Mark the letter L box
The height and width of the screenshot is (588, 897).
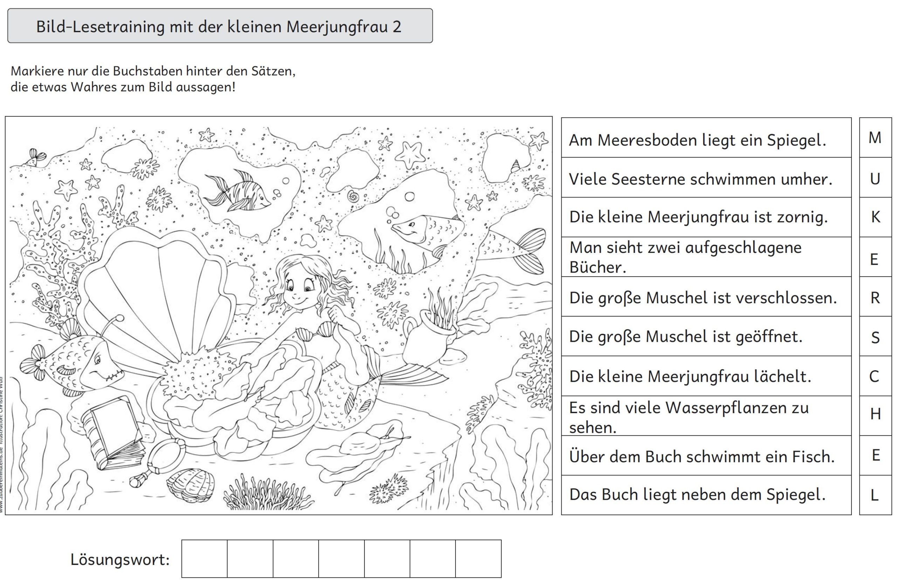pyautogui.click(x=875, y=495)
